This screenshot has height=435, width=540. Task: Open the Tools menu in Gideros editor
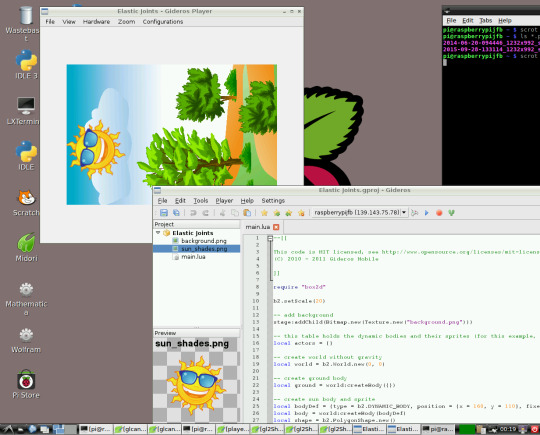(x=200, y=200)
